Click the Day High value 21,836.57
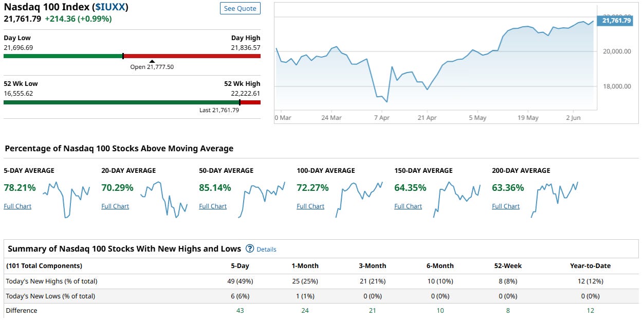Screen dimensions: 644x320 point(246,48)
